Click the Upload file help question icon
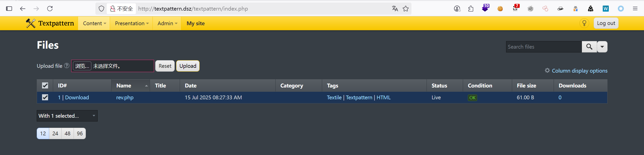This screenshot has height=155, width=644. pyautogui.click(x=67, y=66)
